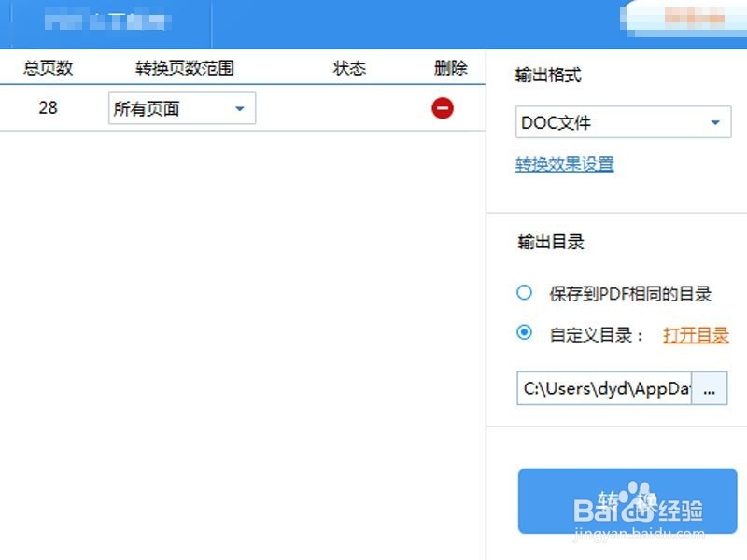Click the app logo in the top-left title bar
The image size is (747, 560).
103,19
